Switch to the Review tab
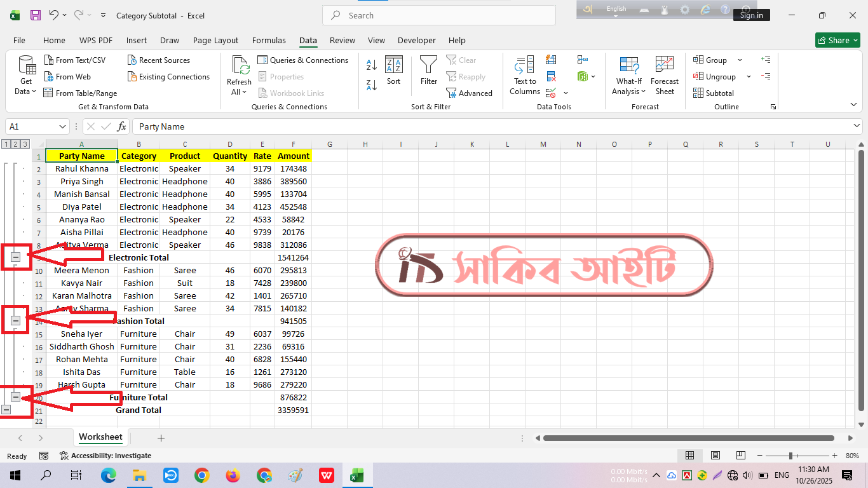Viewport: 868px width, 488px height. coord(342,40)
